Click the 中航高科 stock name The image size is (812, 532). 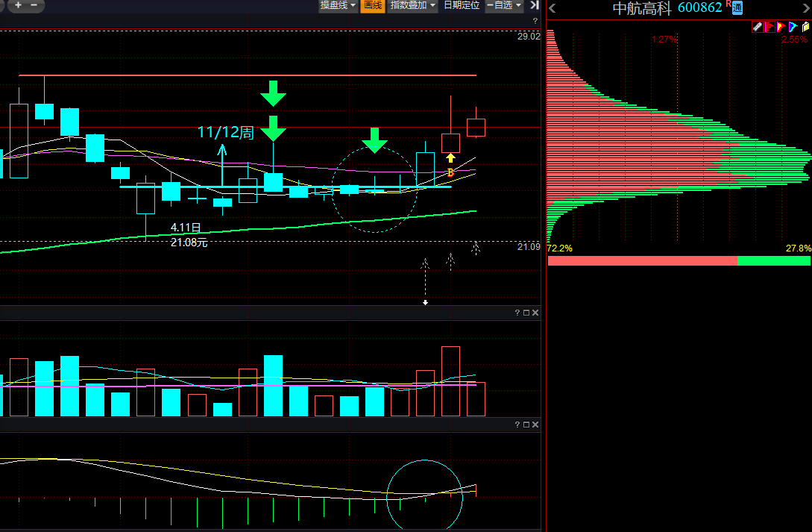click(642, 8)
